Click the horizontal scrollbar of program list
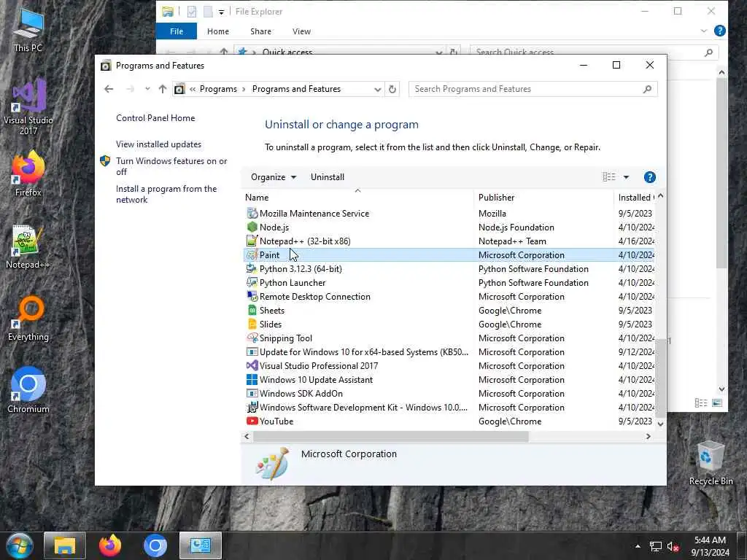 click(x=391, y=436)
